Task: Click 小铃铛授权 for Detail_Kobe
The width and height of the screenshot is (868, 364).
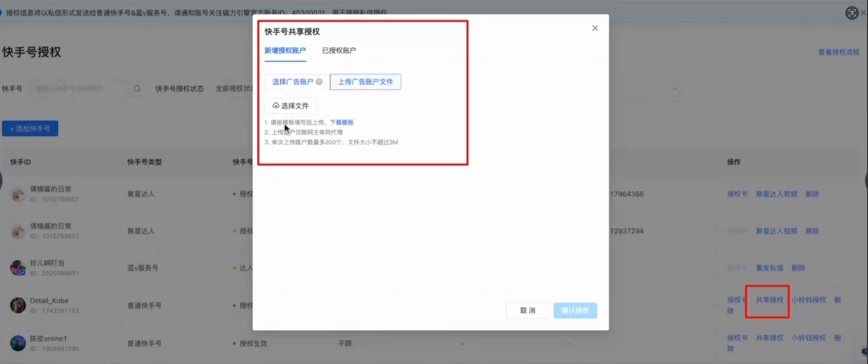Action: pyautogui.click(x=809, y=300)
